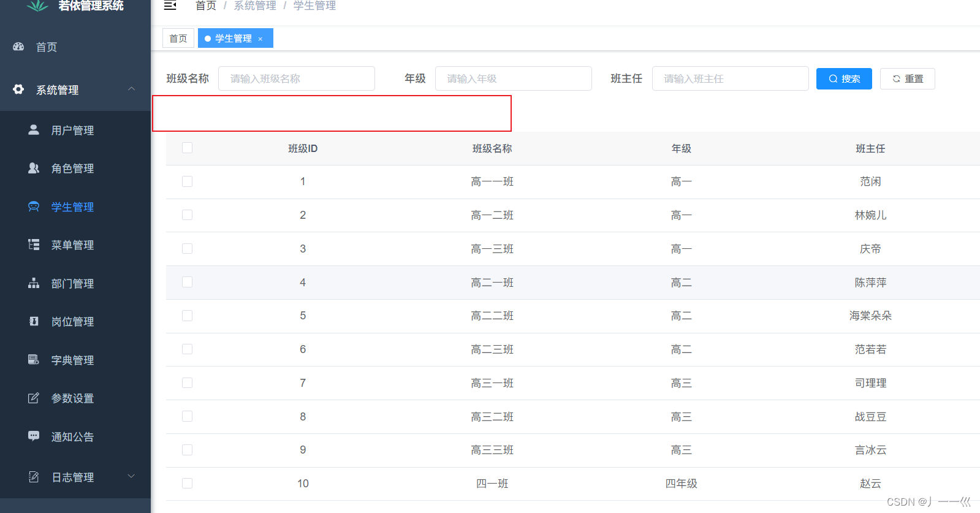Click teacher name 海棠朵朵
The height and width of the screenshot is (513, 980).
click(x=870, y=316)
